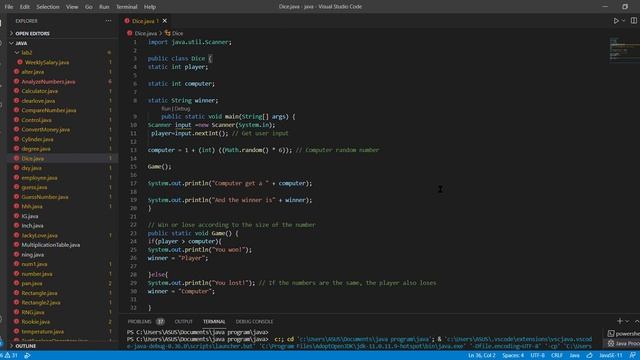Click the status bar icon right of warnings count
Screen dimensions: 640x360
click(x=27, y=356)
